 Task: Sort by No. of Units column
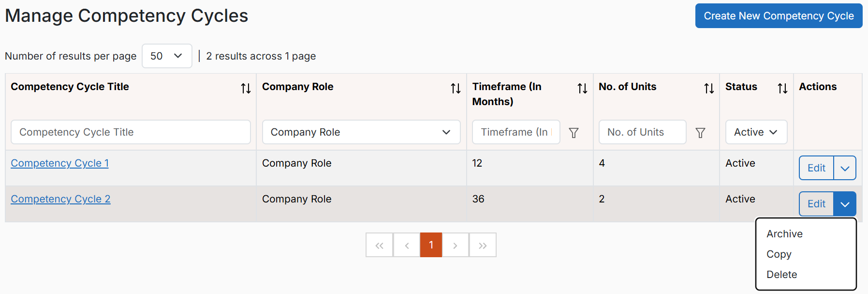tap(709, 88)
